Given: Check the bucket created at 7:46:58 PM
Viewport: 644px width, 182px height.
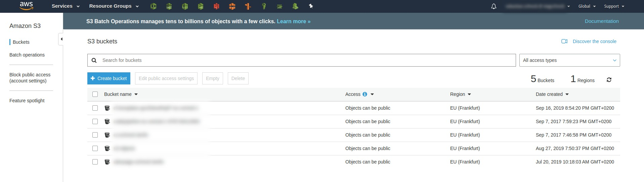Looking at the screenshot, I should click(95, 135).
